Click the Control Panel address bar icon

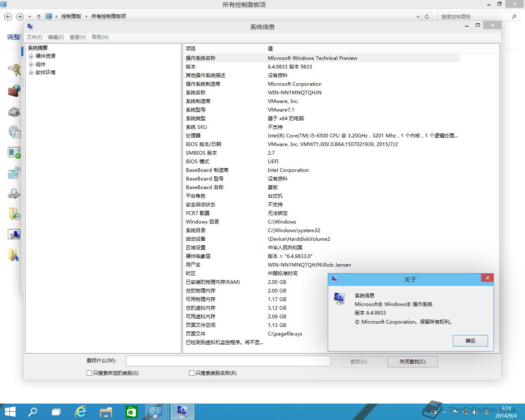[49, 16]
